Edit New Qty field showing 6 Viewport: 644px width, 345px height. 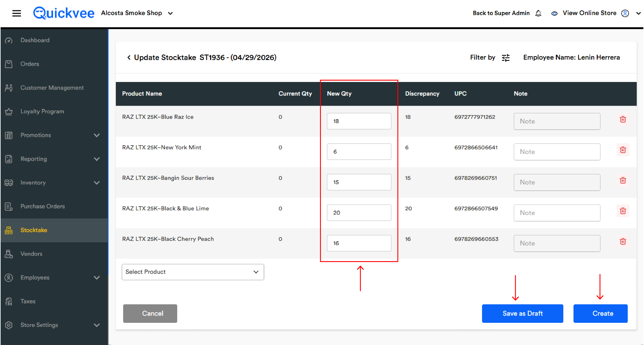[359, 152]
